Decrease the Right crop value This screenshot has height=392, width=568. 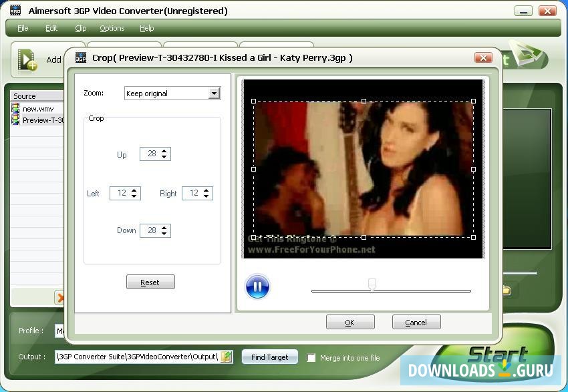pyautogui.click(x=206, y=196)
